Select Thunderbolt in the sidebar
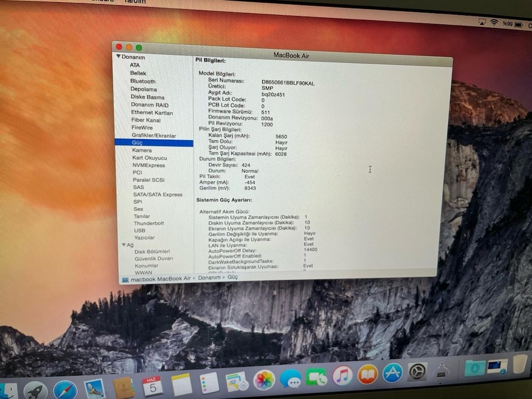 [149, 223]
